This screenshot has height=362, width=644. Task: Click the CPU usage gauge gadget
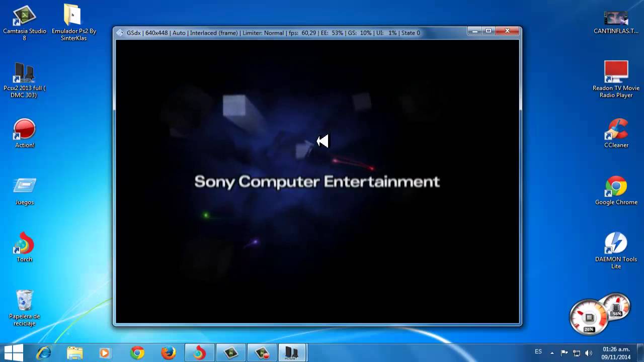click(589, 317)
